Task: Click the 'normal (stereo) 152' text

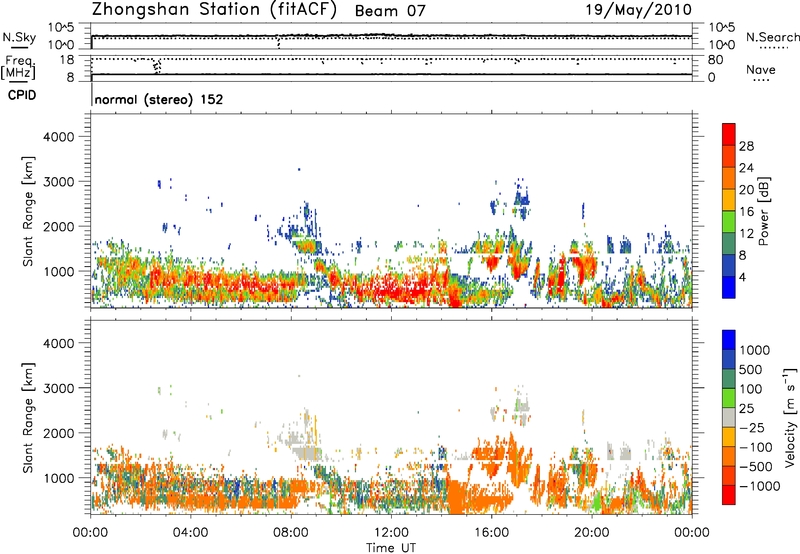Action: coord(159,99)
